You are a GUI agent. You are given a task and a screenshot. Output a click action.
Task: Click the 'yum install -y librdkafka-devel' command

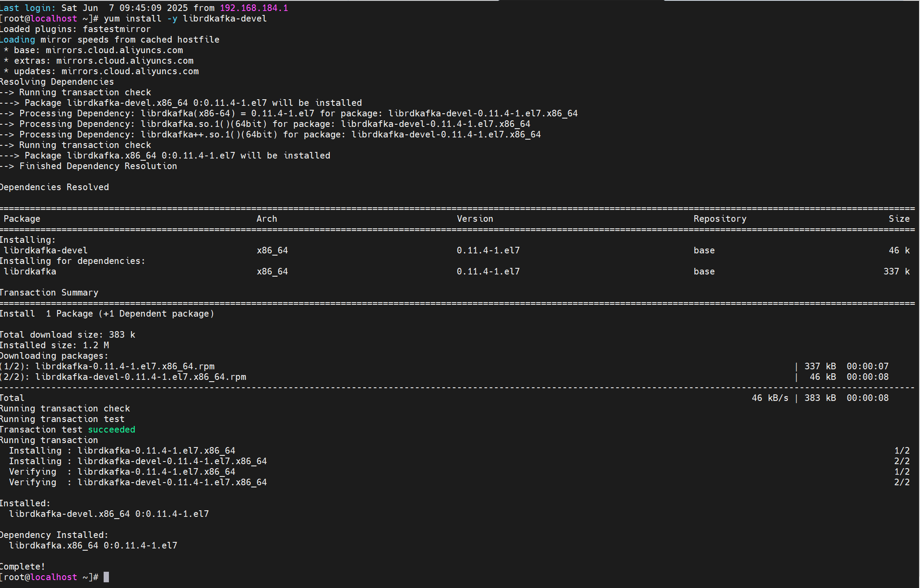(185, 18)
